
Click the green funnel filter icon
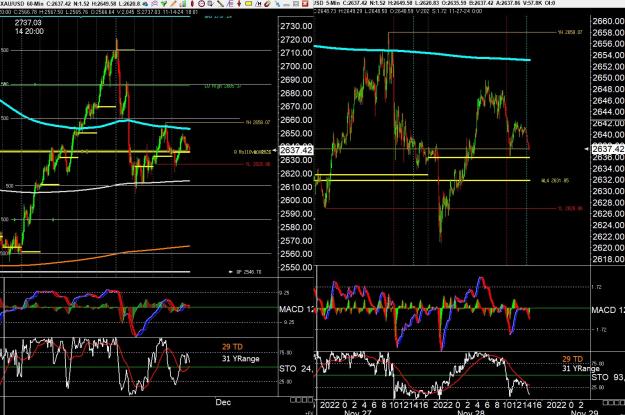(164, 4)
